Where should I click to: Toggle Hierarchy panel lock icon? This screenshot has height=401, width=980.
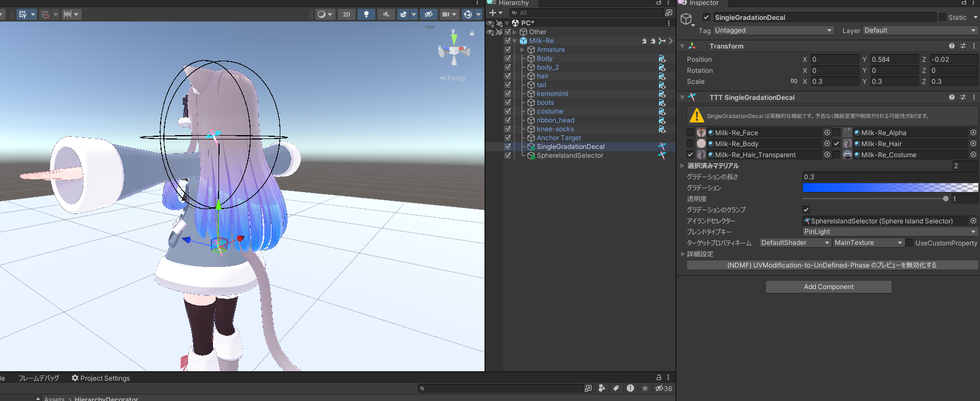658,3
